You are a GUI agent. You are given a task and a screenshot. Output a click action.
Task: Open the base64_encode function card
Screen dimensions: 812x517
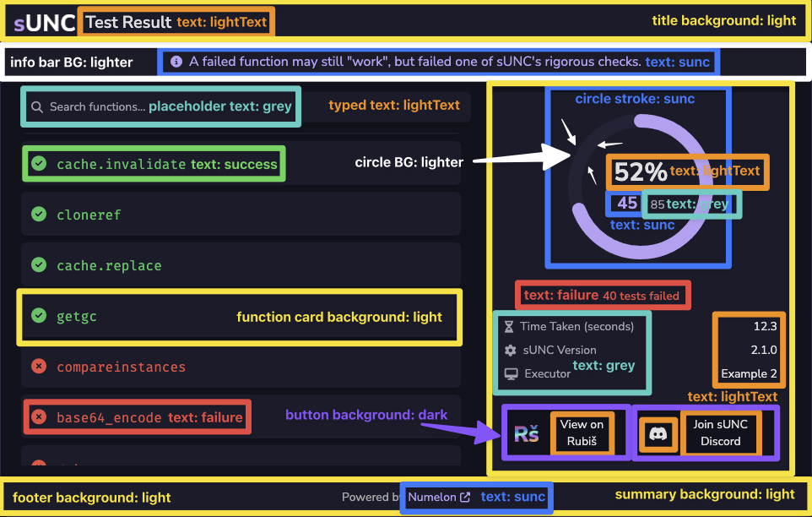point(241,417)
